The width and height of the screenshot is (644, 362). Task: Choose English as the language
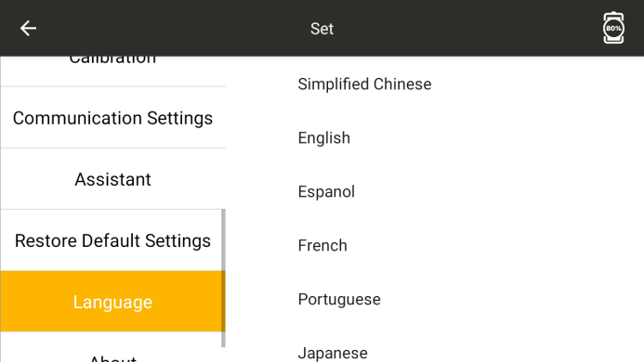coord(324,138)
